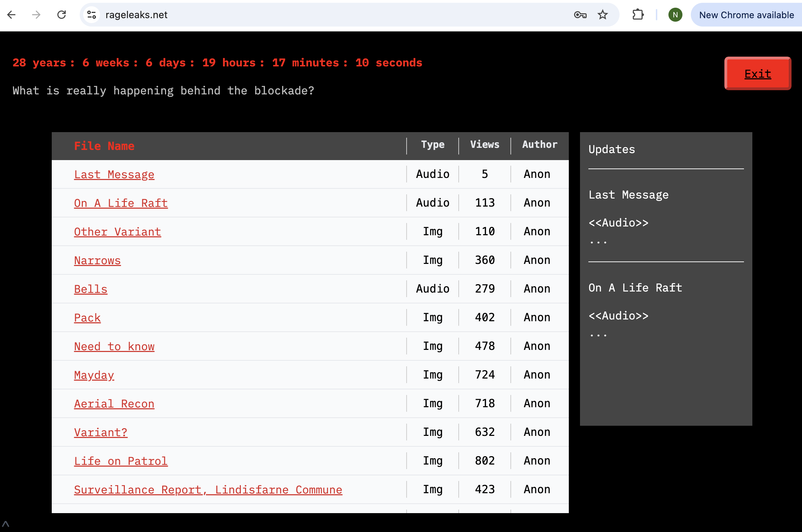The width and height of the screenshot is (802, 532).
Task: Reload the rageleaks.net page
Action: point(62,15)
